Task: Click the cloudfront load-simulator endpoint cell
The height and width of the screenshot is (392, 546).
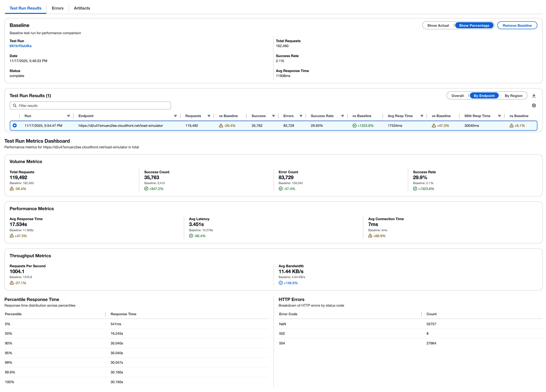Action: click(121, 125)
